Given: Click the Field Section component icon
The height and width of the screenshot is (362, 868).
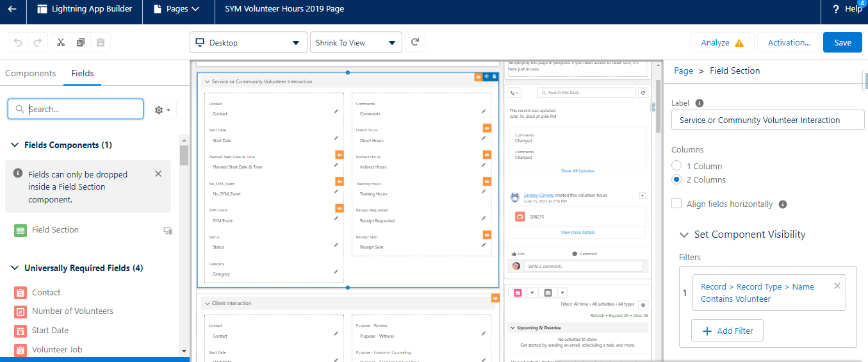Looking at the screenshot, I should pyautogui.click(x=20, y=230).
